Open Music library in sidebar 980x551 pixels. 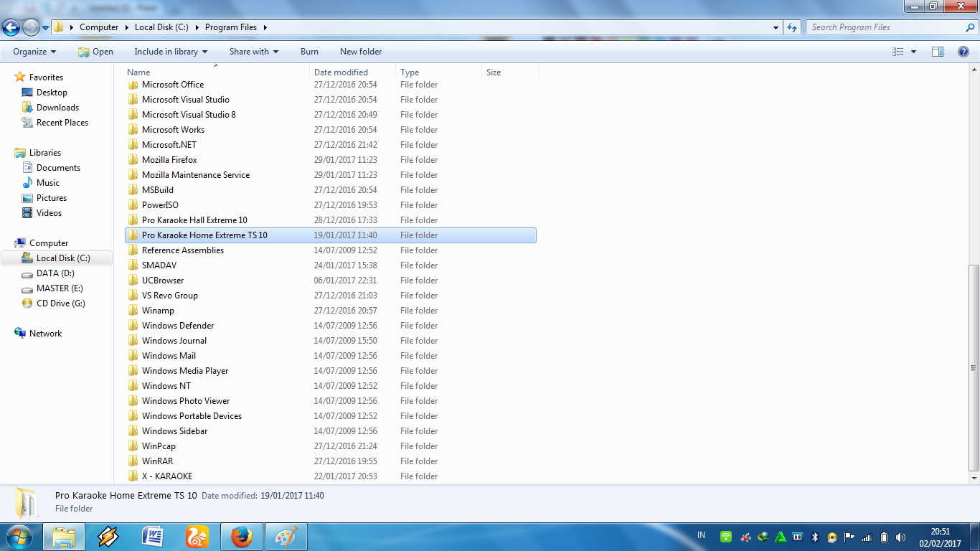[48, 183]
